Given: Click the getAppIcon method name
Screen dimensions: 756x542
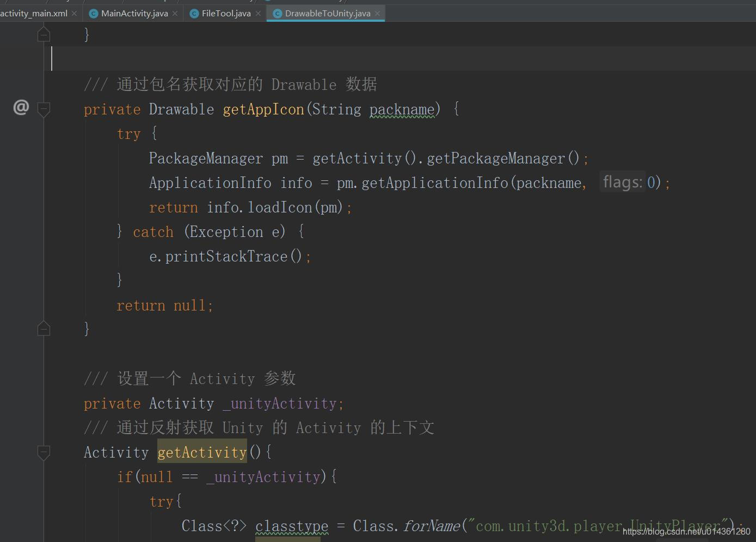Looking at the screenshot, I should click(263, 109).
